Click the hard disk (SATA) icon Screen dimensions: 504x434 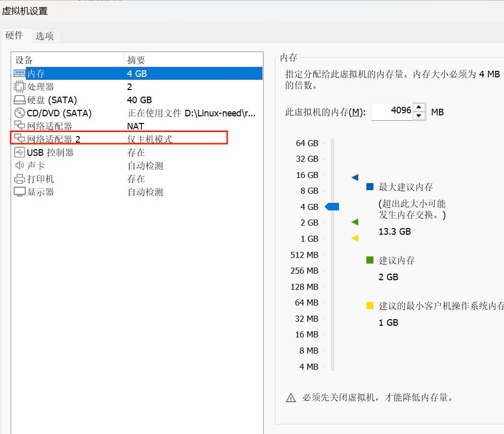coord(19,100)
